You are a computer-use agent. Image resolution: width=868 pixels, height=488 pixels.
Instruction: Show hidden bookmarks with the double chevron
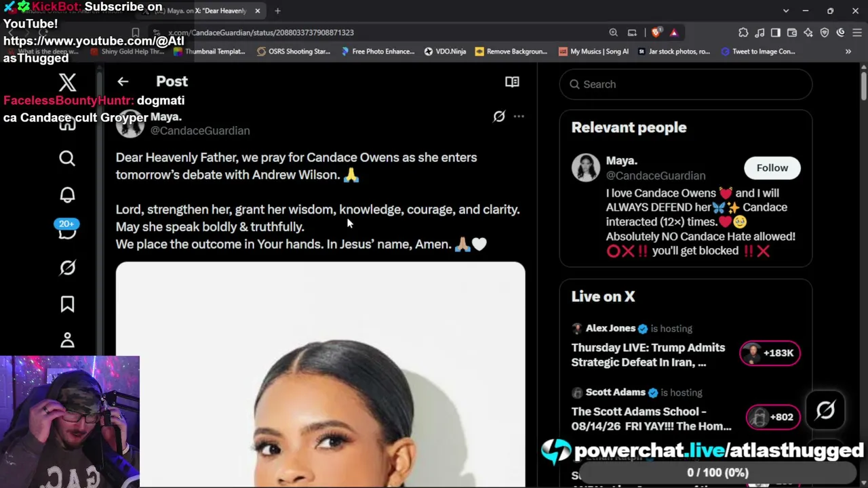(848, 52)
